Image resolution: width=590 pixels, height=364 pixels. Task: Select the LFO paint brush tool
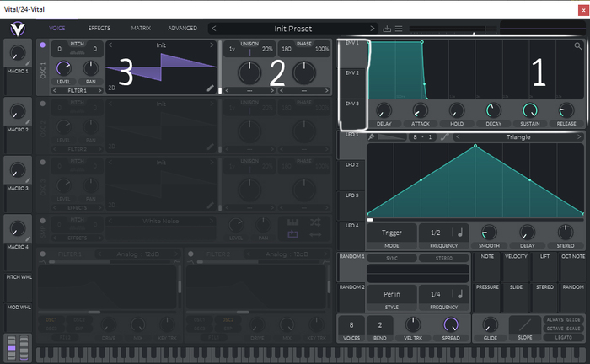click(372, 136)
